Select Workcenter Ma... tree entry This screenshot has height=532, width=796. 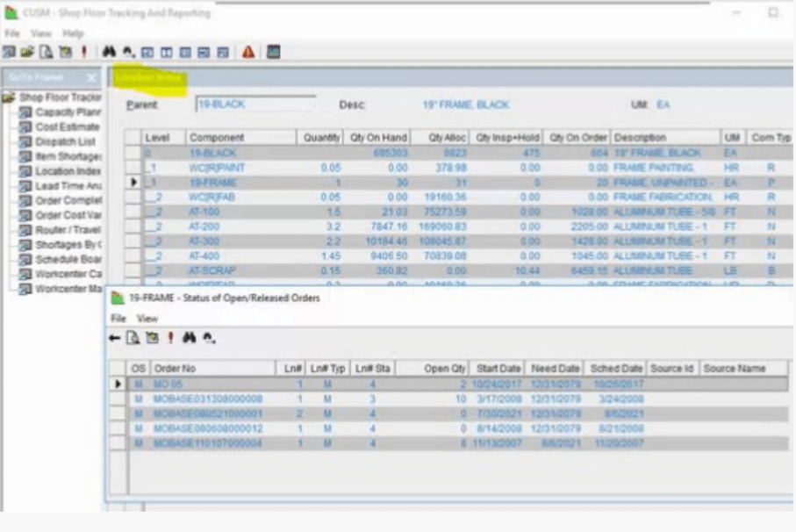click(68, 289)
